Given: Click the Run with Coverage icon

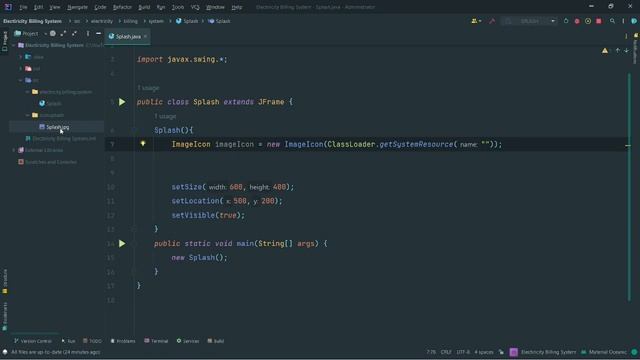Looking at the screenshot, I should (588, 21).
